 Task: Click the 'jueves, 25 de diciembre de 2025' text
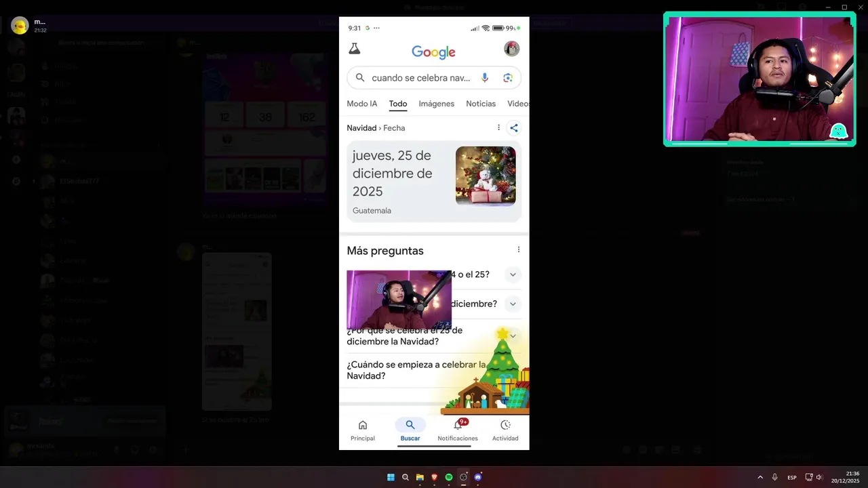point(392,174)
